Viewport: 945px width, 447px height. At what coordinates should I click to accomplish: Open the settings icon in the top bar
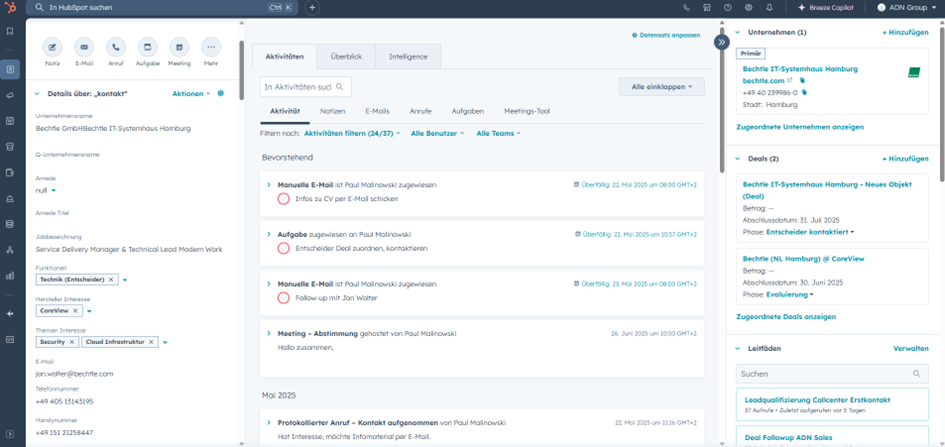point(749,8)
